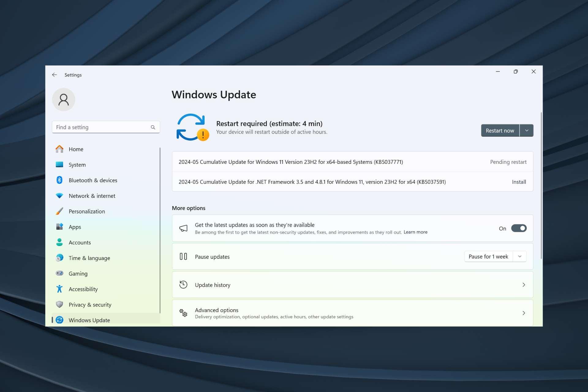Open Time & language settings
This screenshot has width=588, height=392.
tap(106, 258)
